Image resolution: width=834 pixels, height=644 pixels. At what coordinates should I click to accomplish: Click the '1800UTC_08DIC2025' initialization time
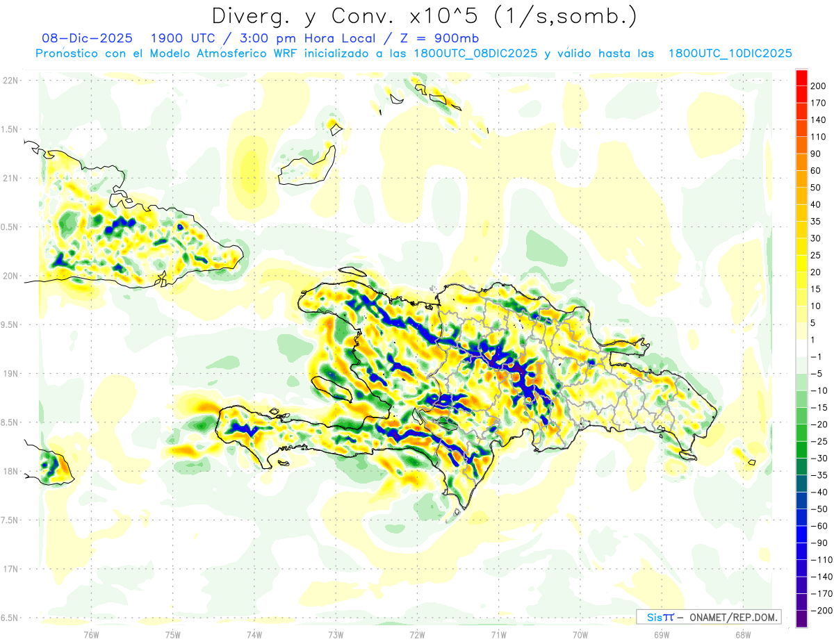pyautogui.click(x=477, y=53)
